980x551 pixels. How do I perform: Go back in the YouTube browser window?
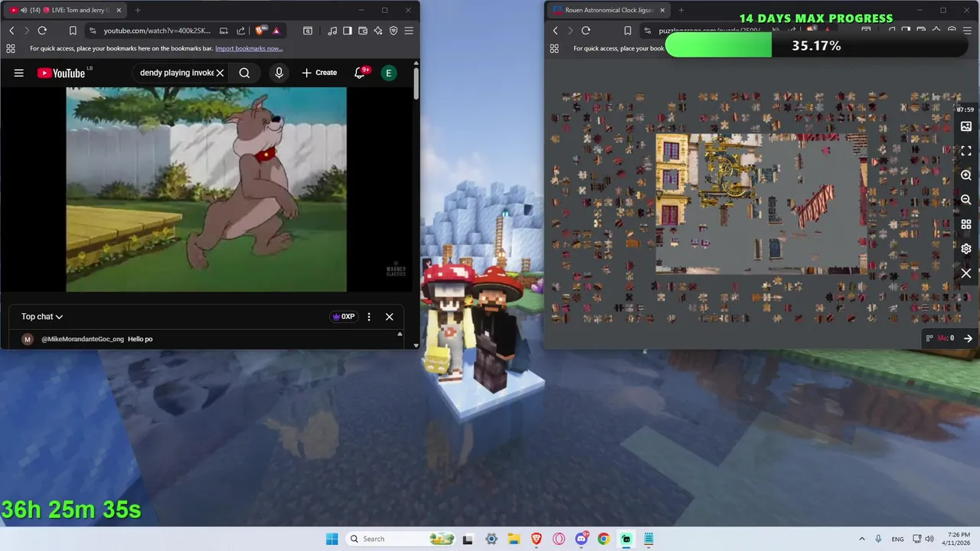(11, 31)
